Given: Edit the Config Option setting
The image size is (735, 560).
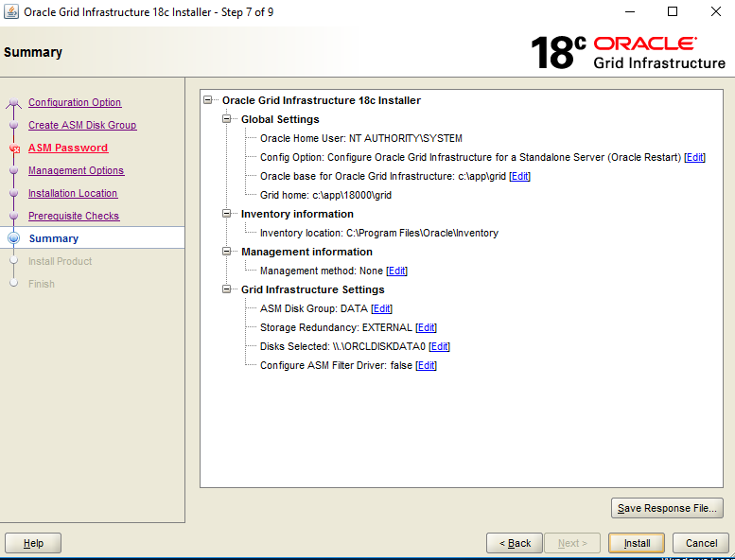Looking at the screenshot, I should pos(694,157).
